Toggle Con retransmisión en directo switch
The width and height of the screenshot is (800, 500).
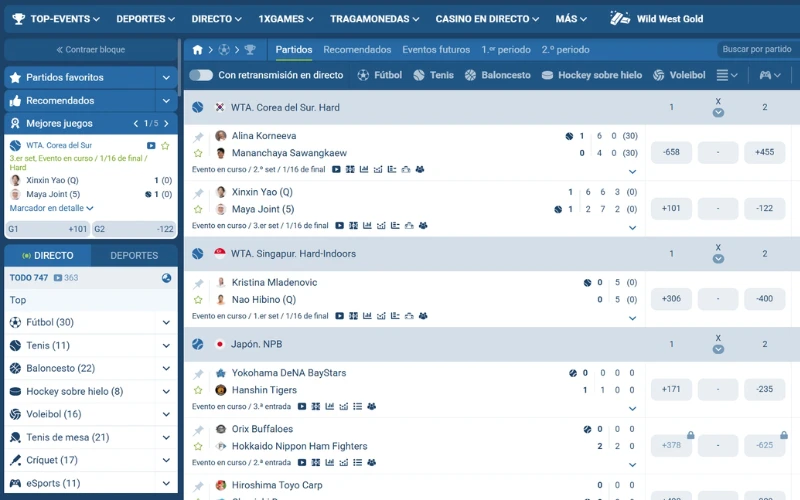pyautogui.click(x=201, y=75)
